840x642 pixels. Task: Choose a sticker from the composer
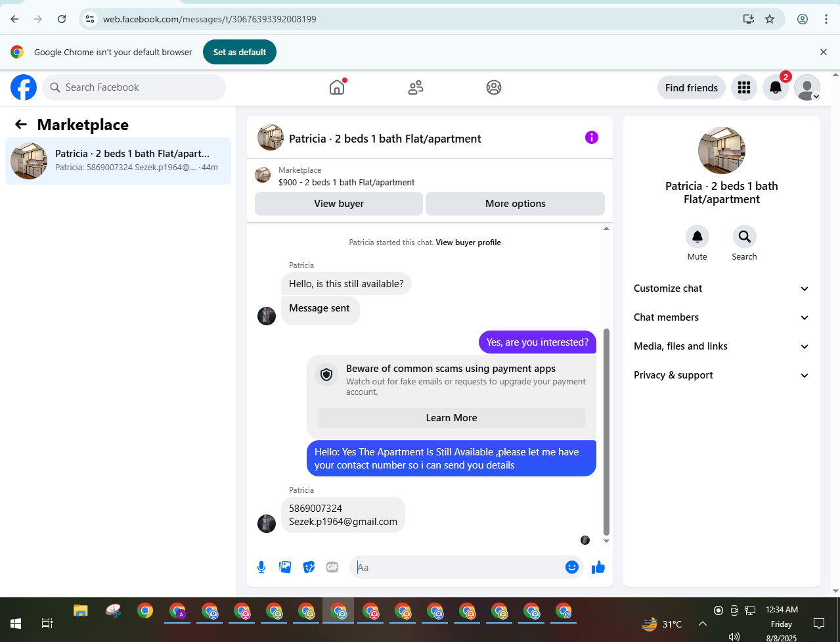(309, 567)
